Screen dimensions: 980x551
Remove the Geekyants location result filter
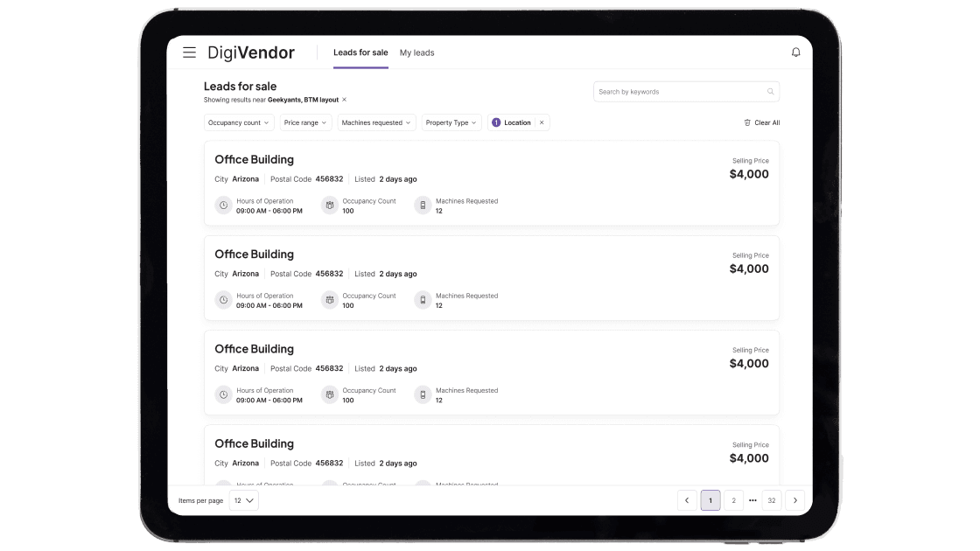(x=345, y=100)
